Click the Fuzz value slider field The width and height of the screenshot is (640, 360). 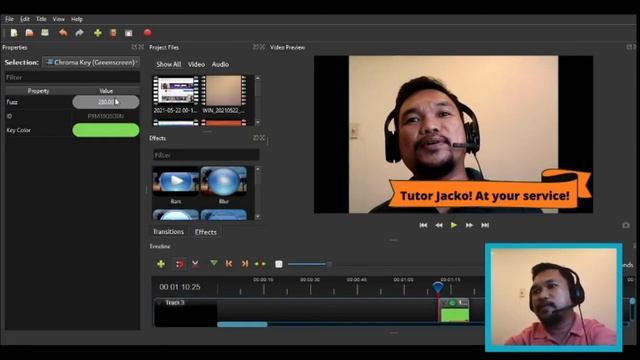(106, 102)
